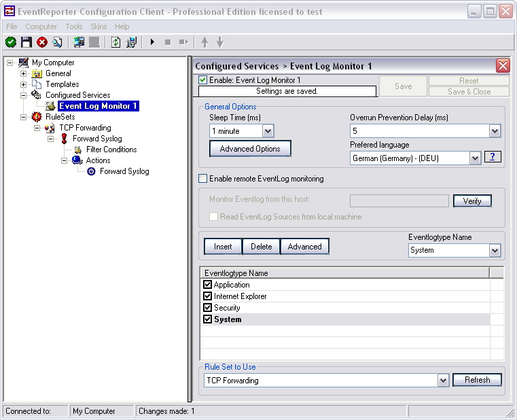Open the Sleep Time dropdown
The image size is (517, 420).
[x=268, y=131]
